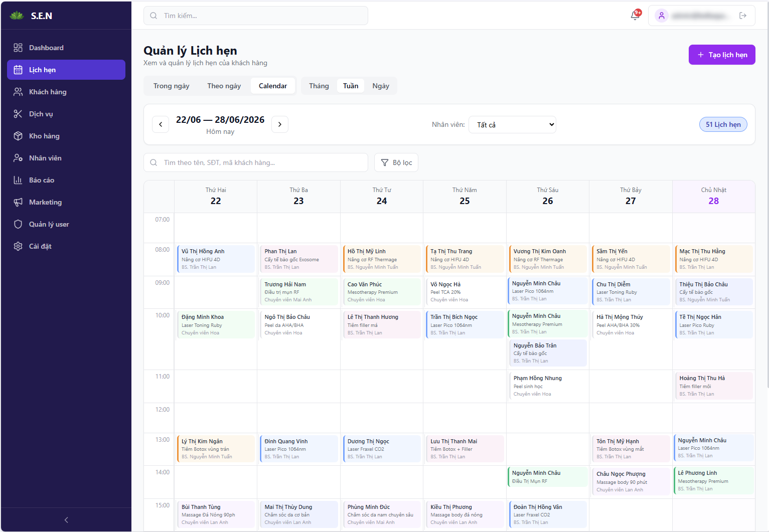Viewport: 769px width, 532px height.
Task: Click the Nhân viên user-settings icon
Action: click(x=18, y=158)
